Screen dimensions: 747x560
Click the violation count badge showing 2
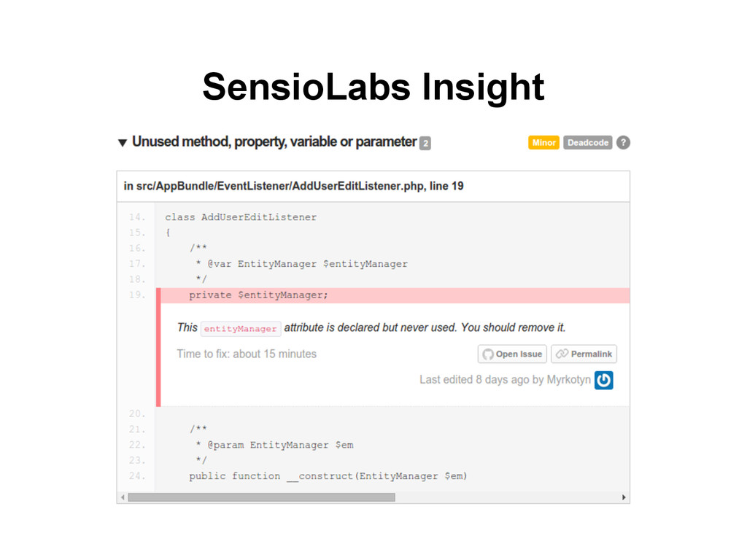click(425, 144)
